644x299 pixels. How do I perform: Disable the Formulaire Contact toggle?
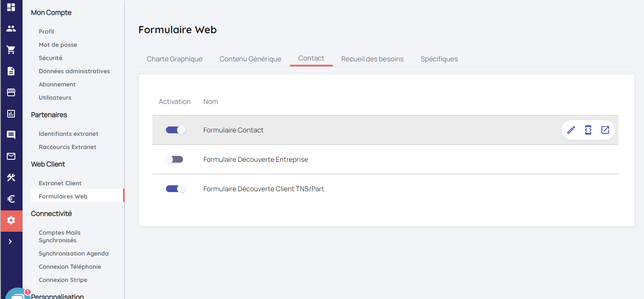coord(176,130)
